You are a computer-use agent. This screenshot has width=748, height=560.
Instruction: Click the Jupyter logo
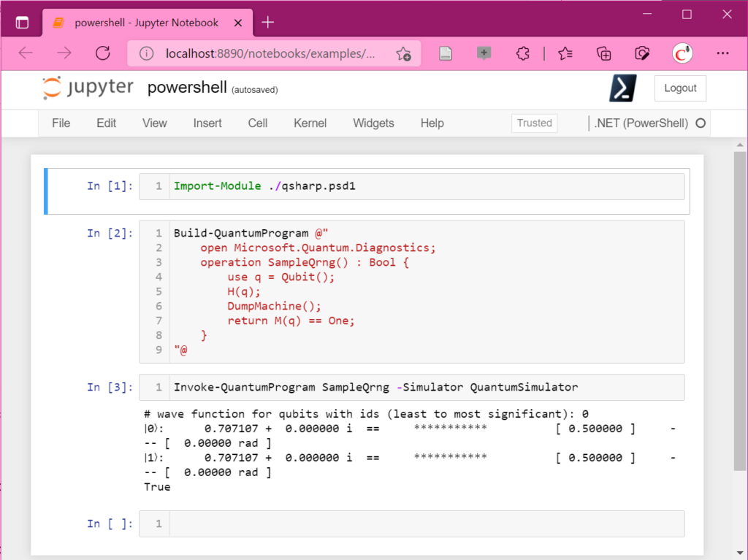88,88
